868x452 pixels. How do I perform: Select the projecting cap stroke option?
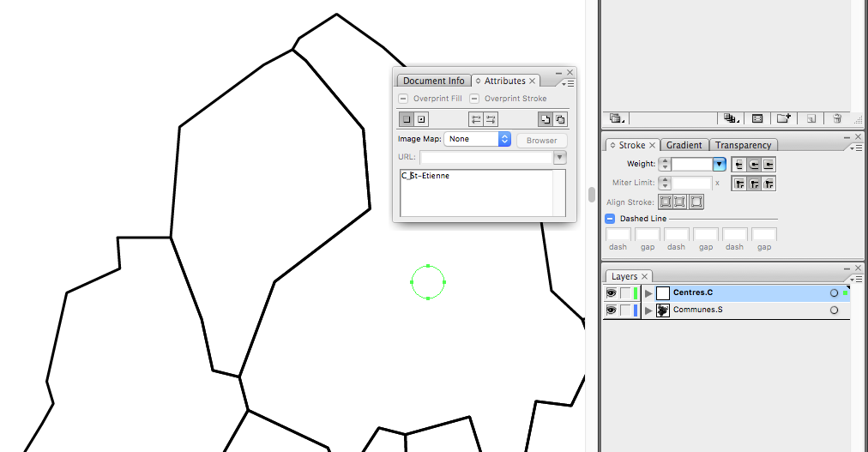pos(769,164)
